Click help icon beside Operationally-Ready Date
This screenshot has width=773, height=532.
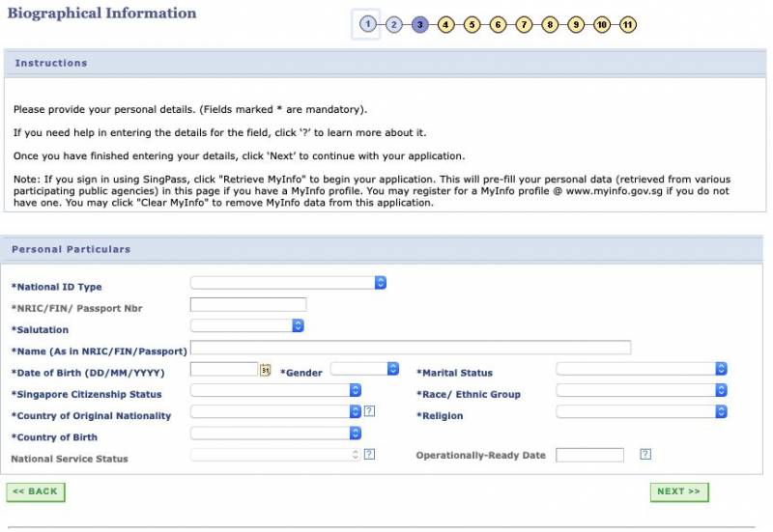pyautogui.click(x=645, y=455)
